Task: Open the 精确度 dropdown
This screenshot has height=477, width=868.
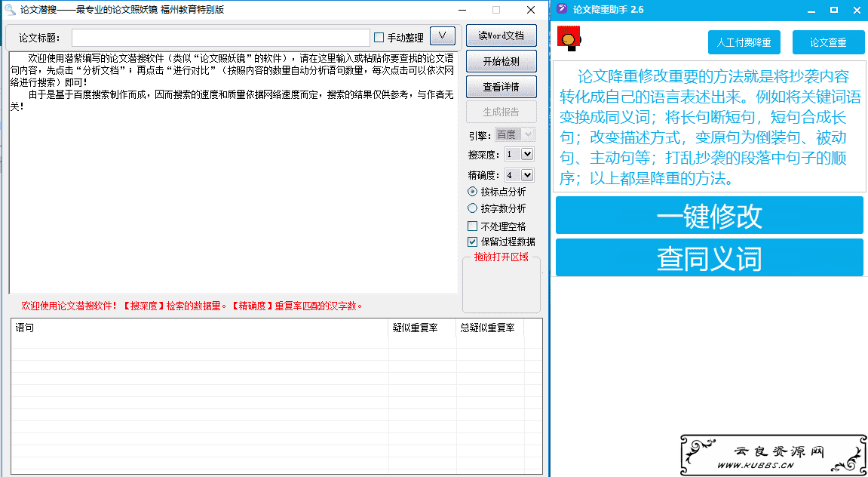Action: point(527,175)
